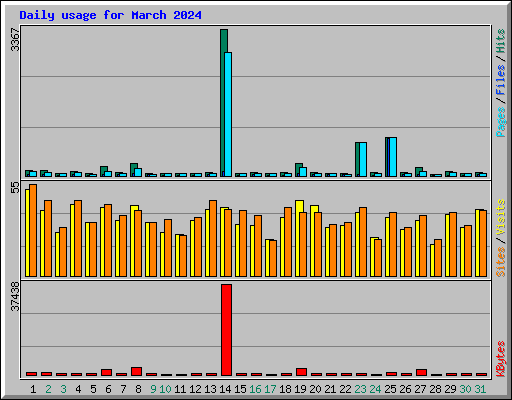Click day 20 on the x-axis

(315, 389)
